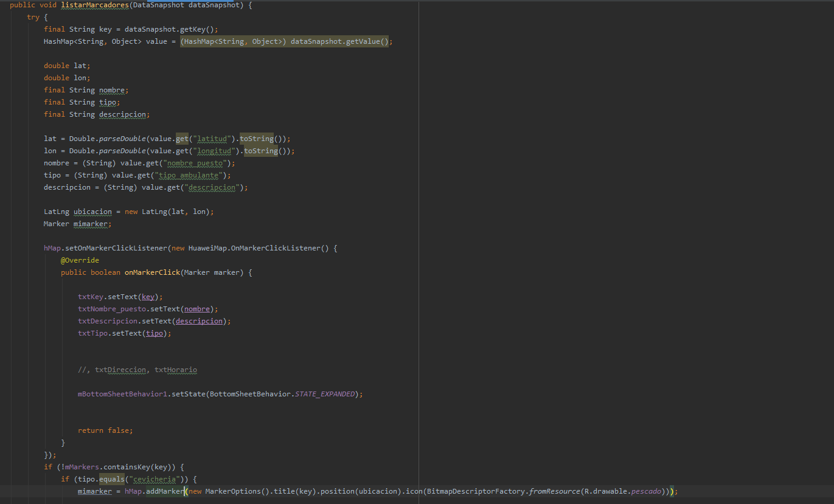Screen dimensions: 834x504
Task: Click txtDescripcion.setText(descripcion) line
Action: 155,321
